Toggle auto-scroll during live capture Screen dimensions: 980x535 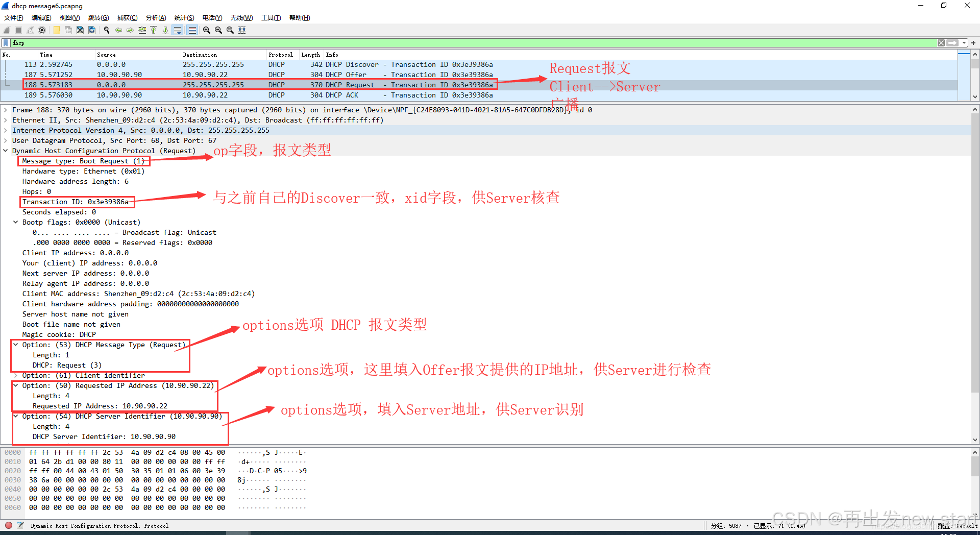tap(178, 30)
